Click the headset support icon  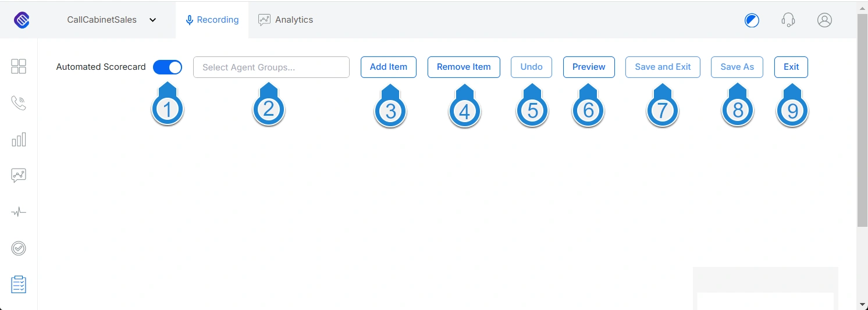(788, 20)
